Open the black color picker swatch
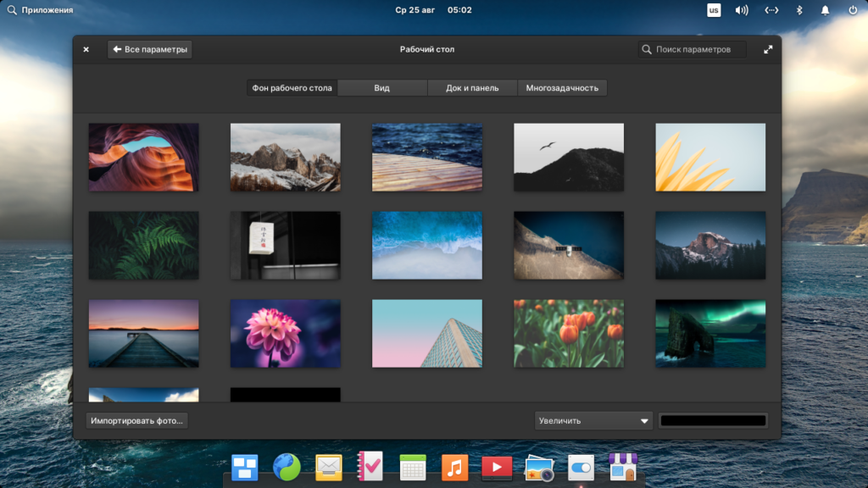The width and height of the screenshot is (868, 488). [x=713, y=420]
